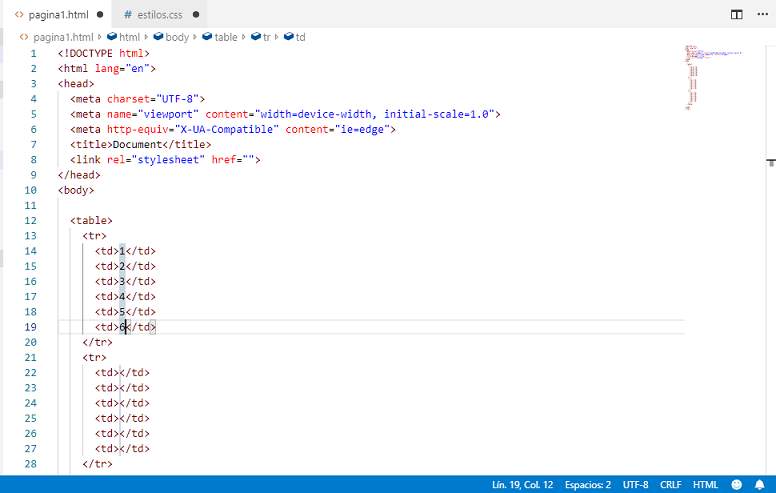Click the opening <table> tag
Screen dimensions: 776x493
91,221
